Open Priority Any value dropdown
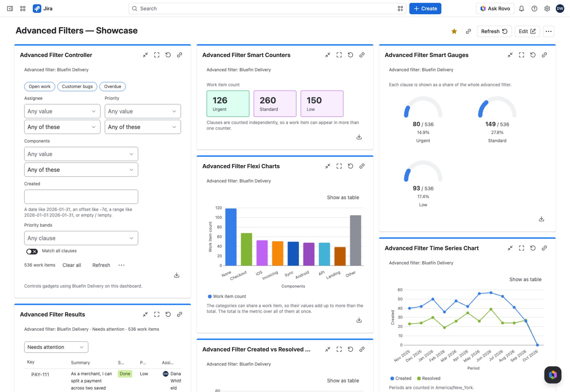Screen dimensions: 570x392 [142, 111]
